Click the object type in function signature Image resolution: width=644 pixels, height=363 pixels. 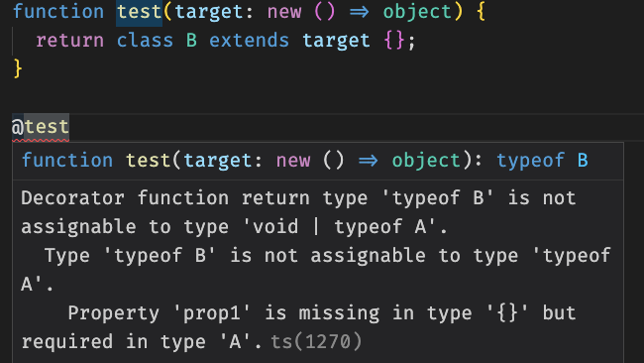417,12
